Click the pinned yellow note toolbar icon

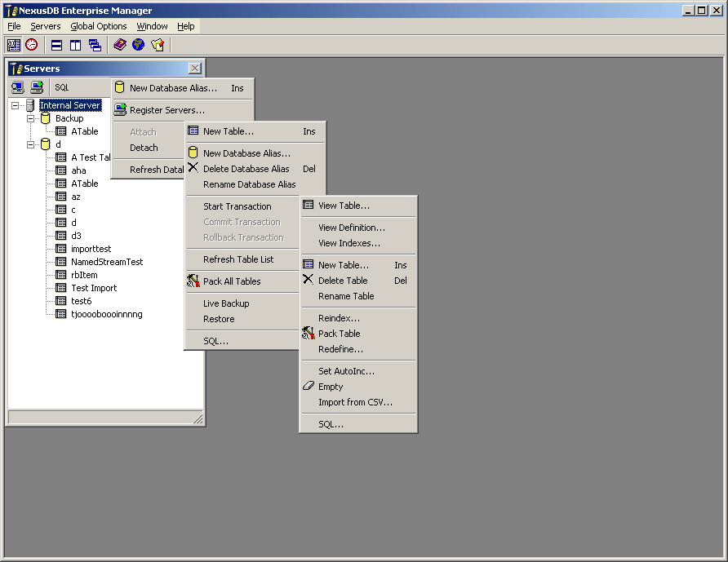pyautogui.click(x=158, y=45)
